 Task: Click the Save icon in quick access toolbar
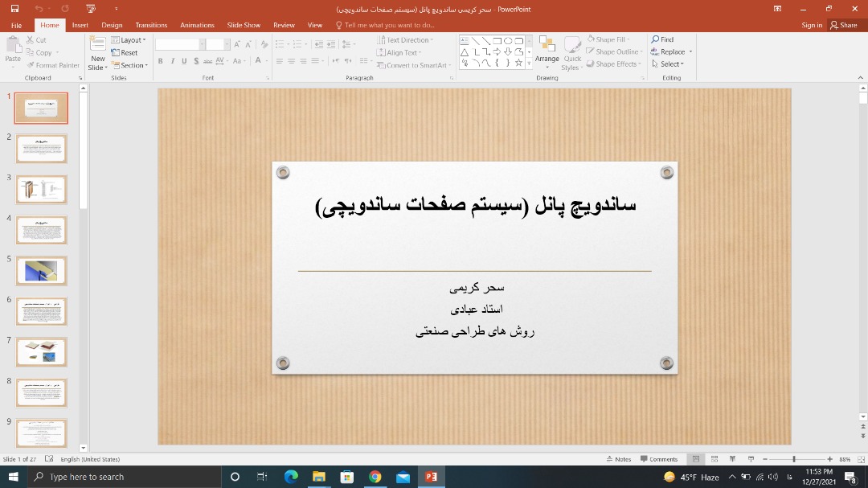(14, 9)
